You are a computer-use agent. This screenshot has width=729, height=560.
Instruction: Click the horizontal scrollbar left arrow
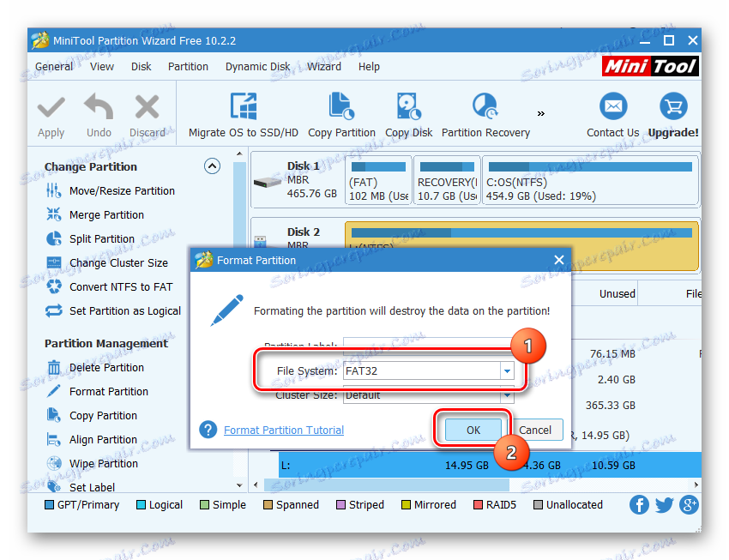click(256, 485)
